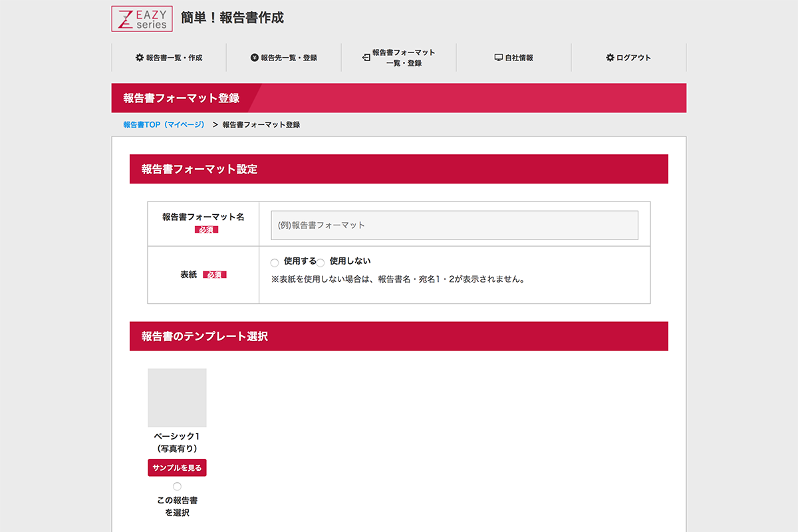Log out via the ログアウト menu item
798x532 pixels.
click(633, 58)
